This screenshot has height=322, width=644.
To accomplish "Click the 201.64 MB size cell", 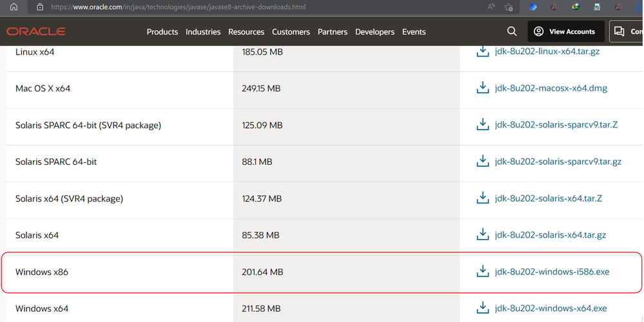I will pyautogui.click(x=262, y=272).
